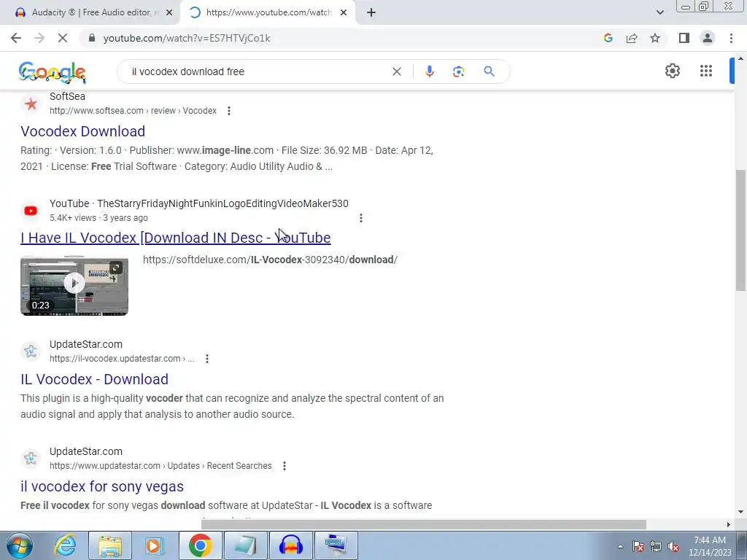This screenshot has width=747, height=560.
Task: Open Windows Media Player from taskbar
Action: coord(155,545)
